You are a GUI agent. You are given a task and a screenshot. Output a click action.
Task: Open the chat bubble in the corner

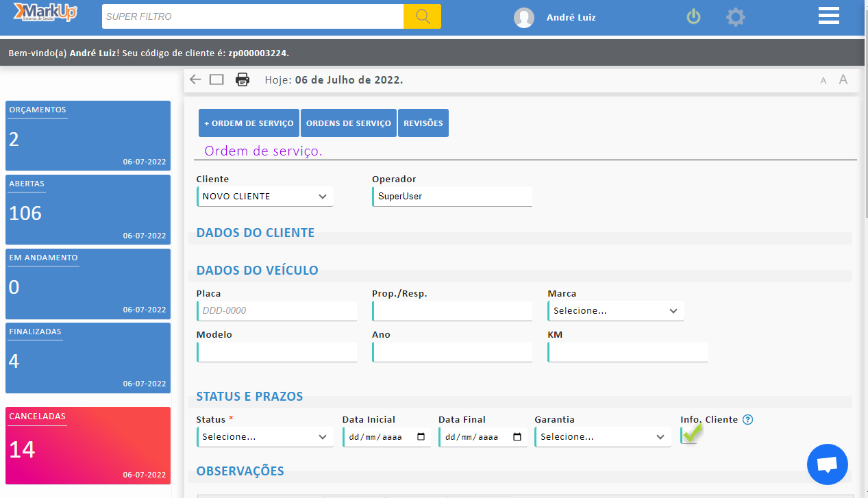[827, 464]
